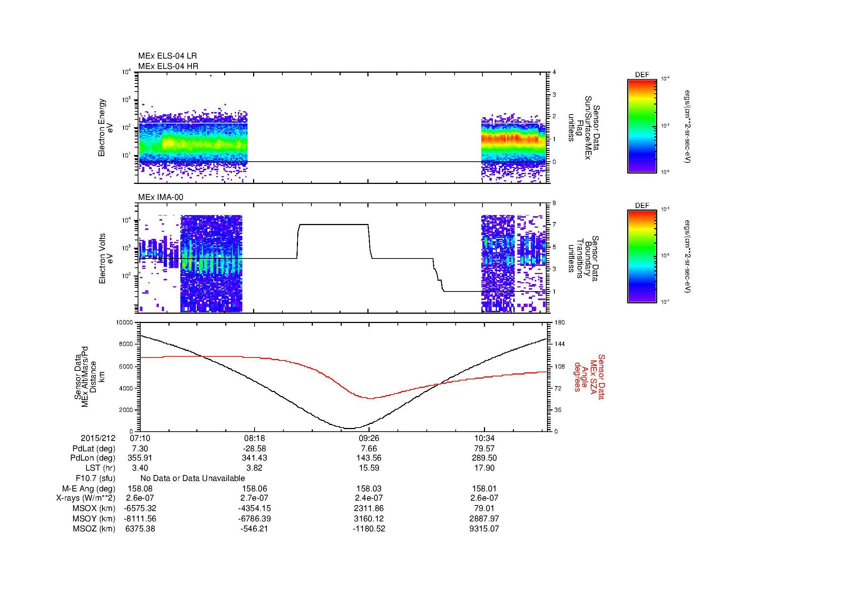The width and height of the screenshot is (868, 613).
Task: Click the '10000' altitude axis tick
Action: point(125,323)
